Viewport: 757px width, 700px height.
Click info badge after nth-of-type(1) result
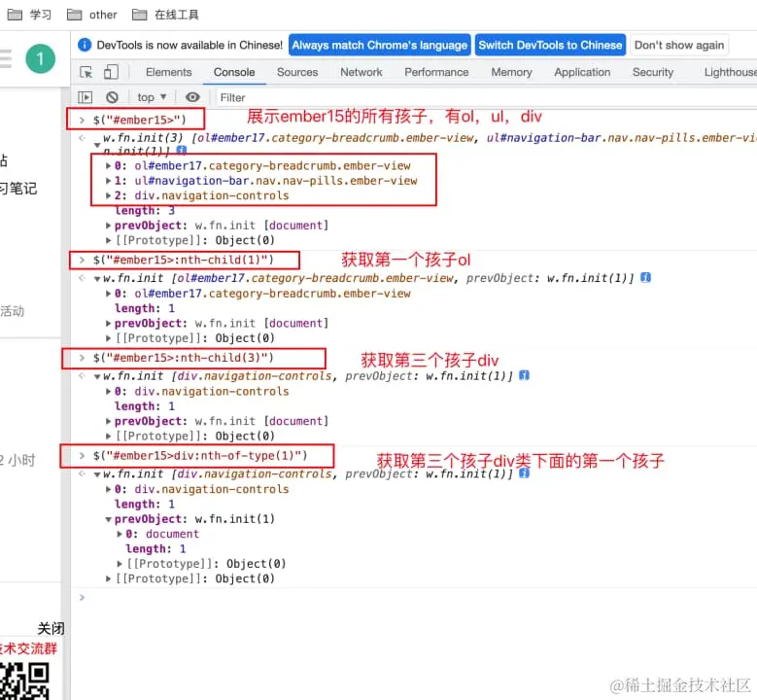(x=525, y=473)
